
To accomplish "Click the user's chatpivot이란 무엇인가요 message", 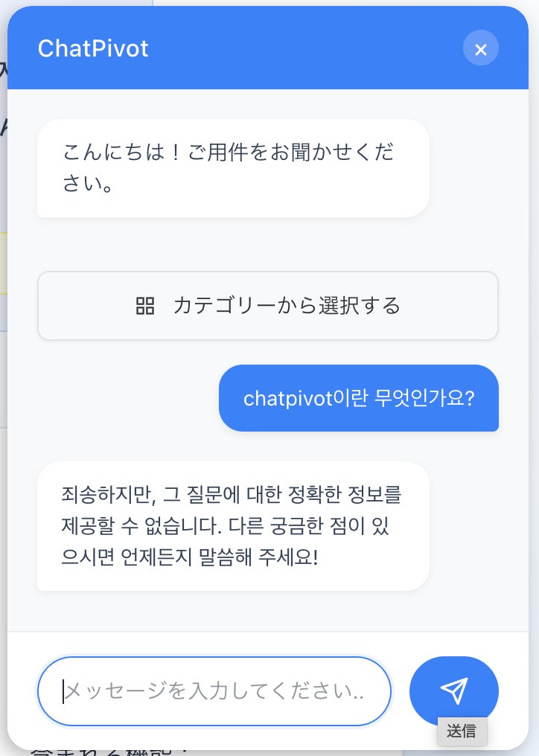I will click(x=358, y=398).
